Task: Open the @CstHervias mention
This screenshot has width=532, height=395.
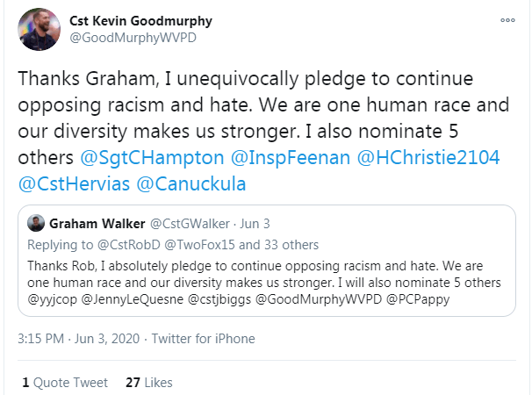Action: pos(74,184)
